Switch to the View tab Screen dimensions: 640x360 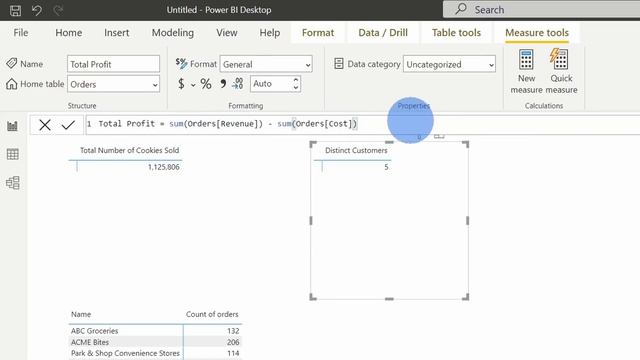click(x=227, y=33)
